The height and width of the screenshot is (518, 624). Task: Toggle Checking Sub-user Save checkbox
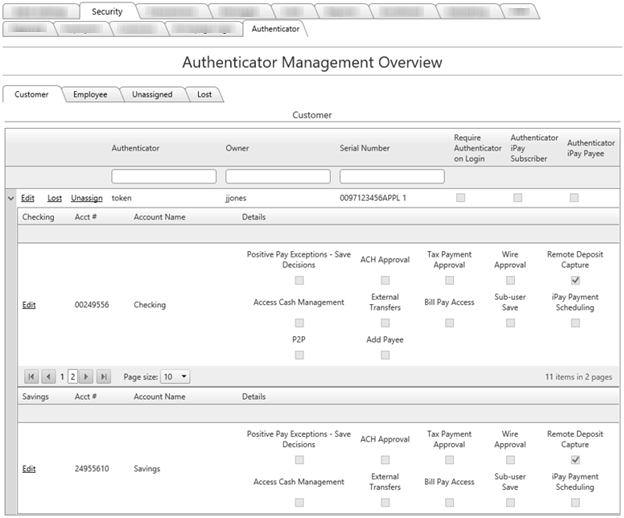click(x=510, y=323)
